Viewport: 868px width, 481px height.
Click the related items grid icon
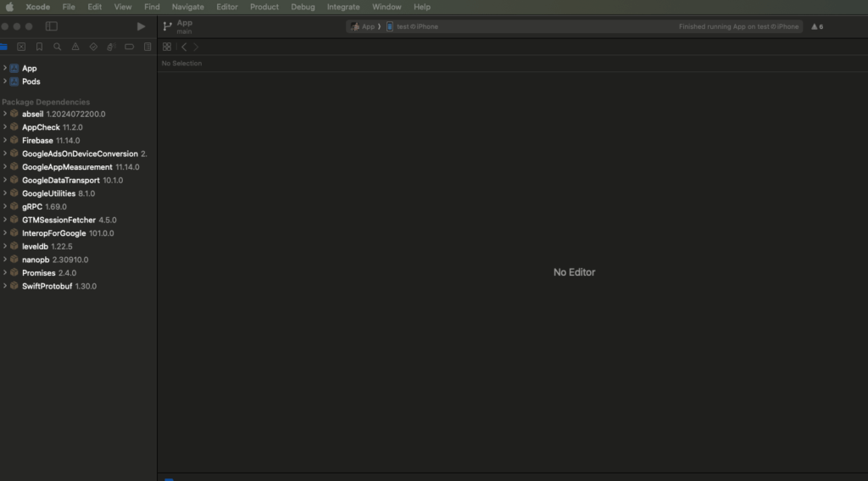[167, 48]
